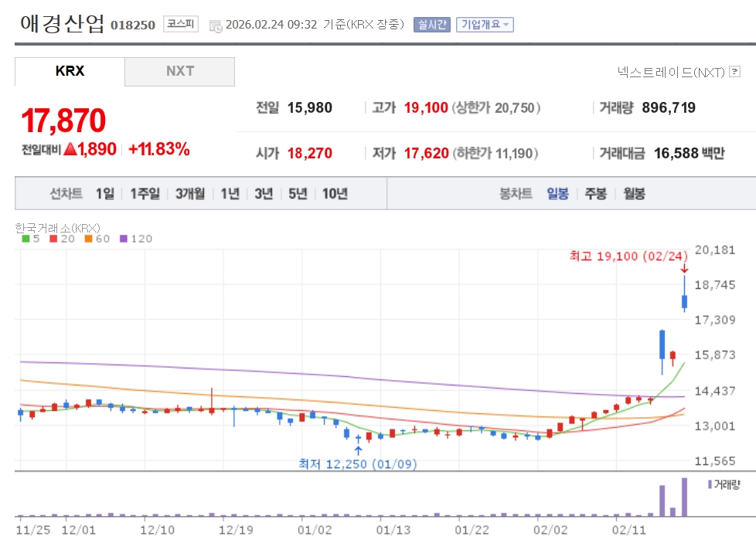This screenshot has width=756, height=550.
Task: Click the purple 120-day moving average swatch
Action: point(122,239)
